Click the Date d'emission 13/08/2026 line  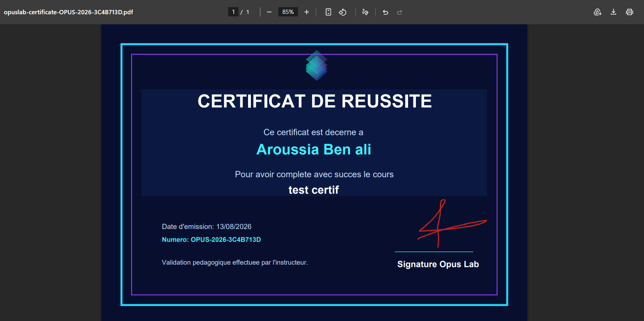tap(207, 226)
